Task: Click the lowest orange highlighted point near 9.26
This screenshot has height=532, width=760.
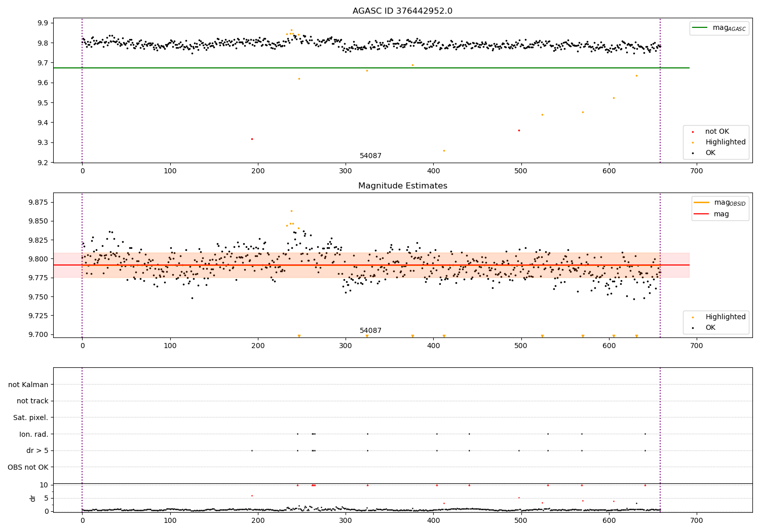Action: coord(444,150)
